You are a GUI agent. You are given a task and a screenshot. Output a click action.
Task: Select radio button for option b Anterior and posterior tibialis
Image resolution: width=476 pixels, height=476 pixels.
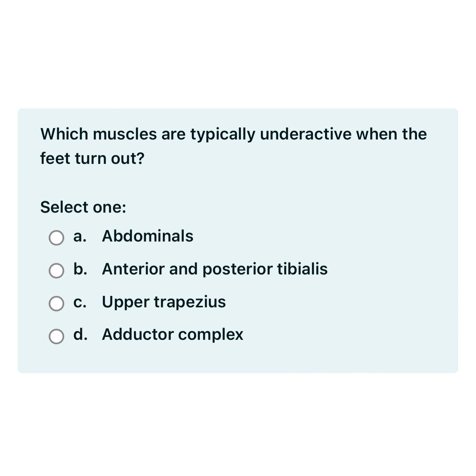click(x=56, y=271)
